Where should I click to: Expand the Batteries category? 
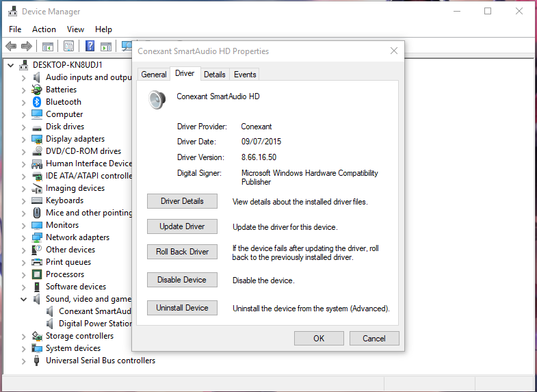(24, 90)
